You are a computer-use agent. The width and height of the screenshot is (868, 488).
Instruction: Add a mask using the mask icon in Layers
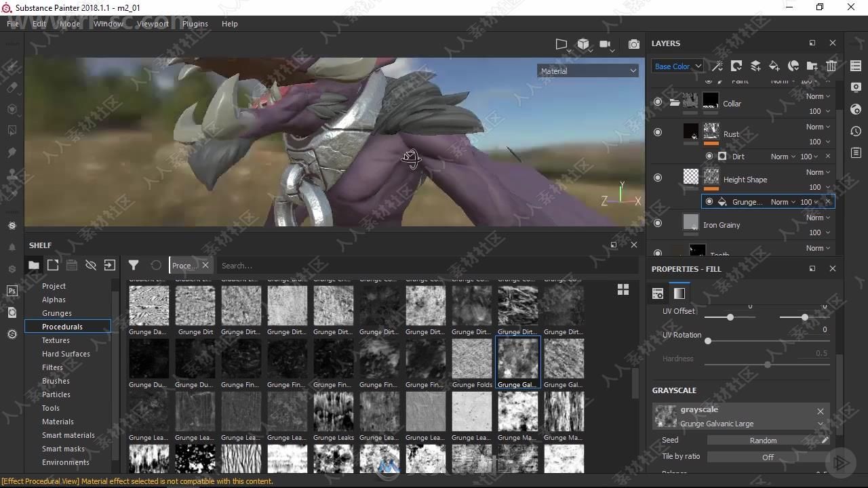tap(736, 66)
